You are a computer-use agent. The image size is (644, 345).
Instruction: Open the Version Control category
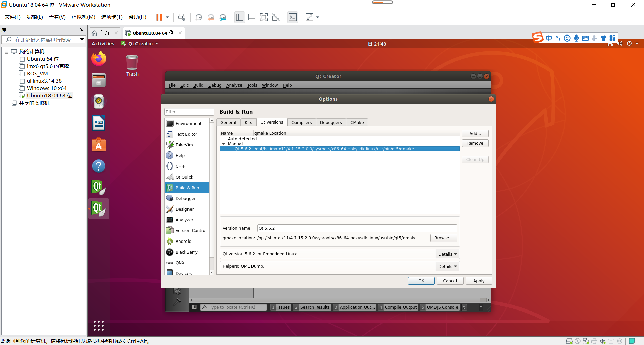pos(191,230)
